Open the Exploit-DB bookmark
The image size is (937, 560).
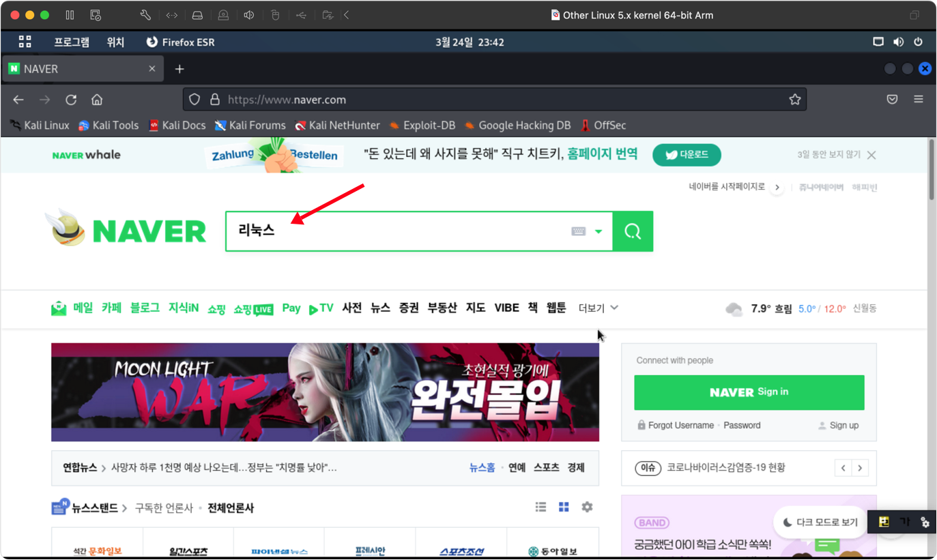422,126
